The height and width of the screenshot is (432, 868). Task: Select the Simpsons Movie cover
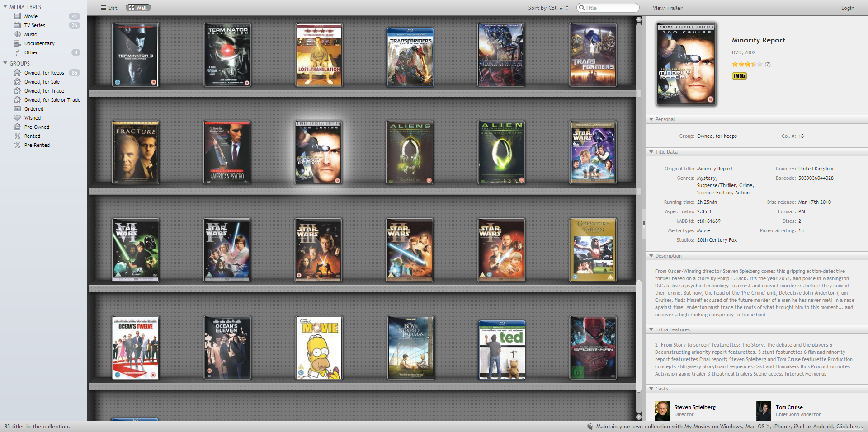tap(319, 347)
